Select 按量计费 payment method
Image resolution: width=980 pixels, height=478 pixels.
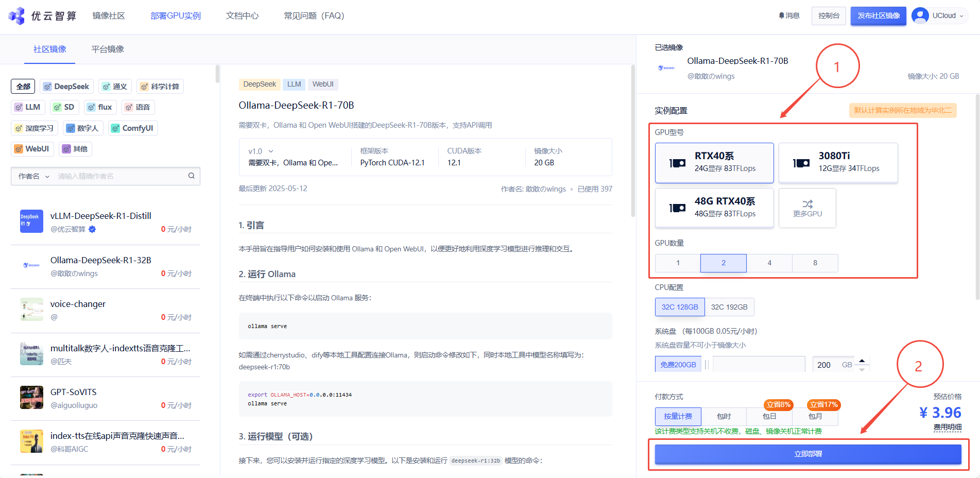tap(678, 416)
